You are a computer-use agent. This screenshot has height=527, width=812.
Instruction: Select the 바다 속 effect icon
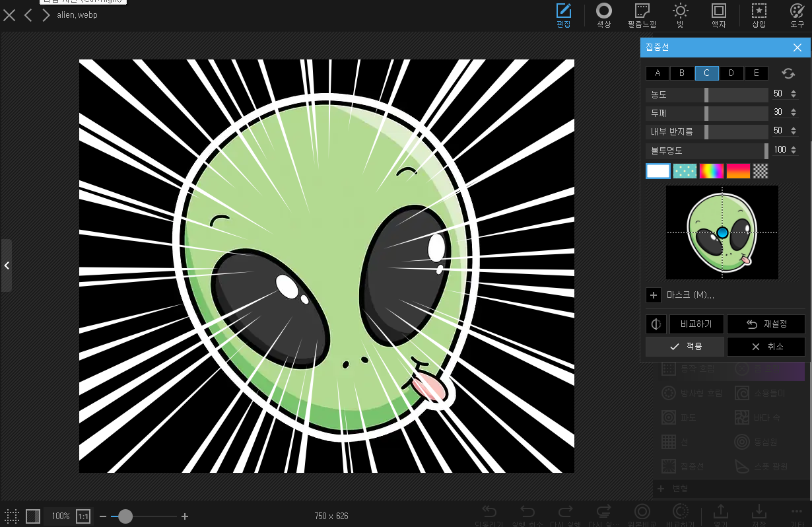click(742, 417)
